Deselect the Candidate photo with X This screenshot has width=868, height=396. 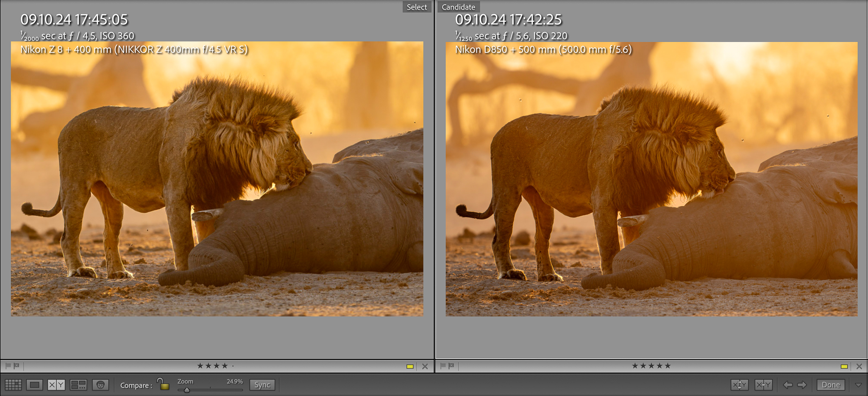click(x=860, y=366)
